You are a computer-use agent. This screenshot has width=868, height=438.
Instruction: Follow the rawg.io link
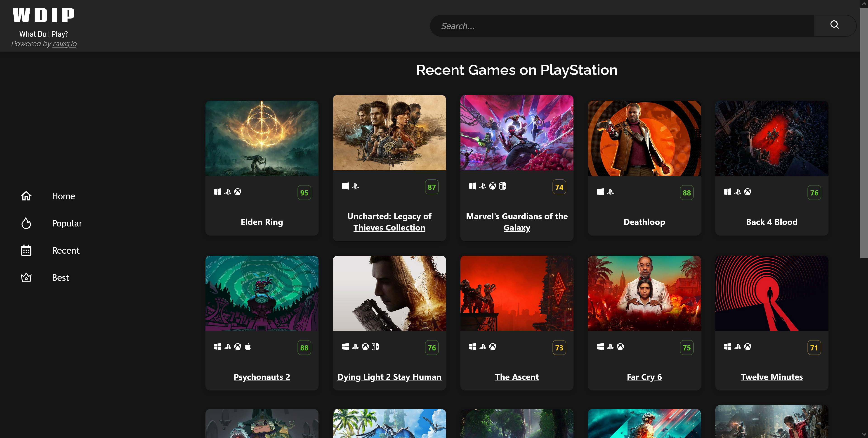point(65,44)
